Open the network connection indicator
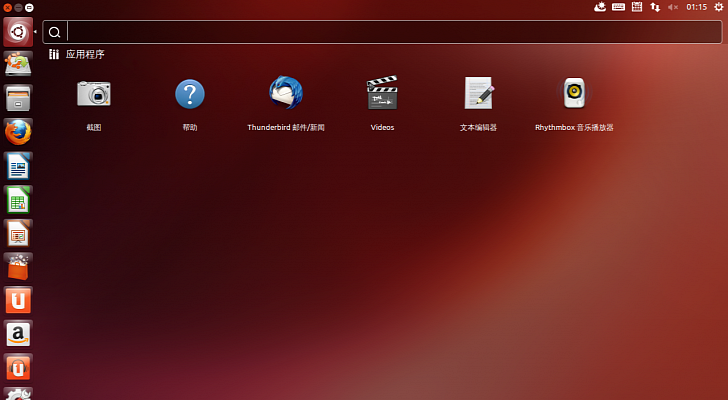The height and width of the screenshot is (400, 728). pos(655,7)
